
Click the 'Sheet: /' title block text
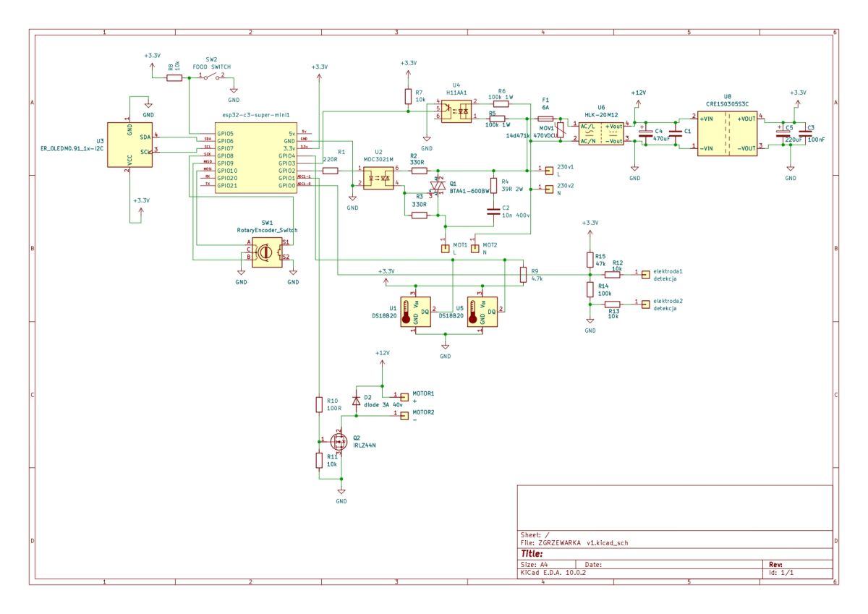pyautogui.click(x=535, y=534)
